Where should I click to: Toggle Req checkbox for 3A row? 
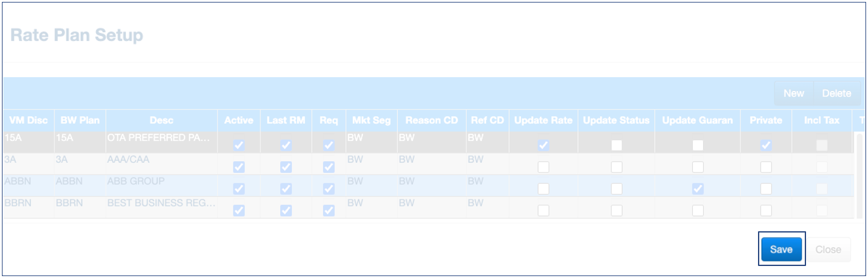[329, 167]
